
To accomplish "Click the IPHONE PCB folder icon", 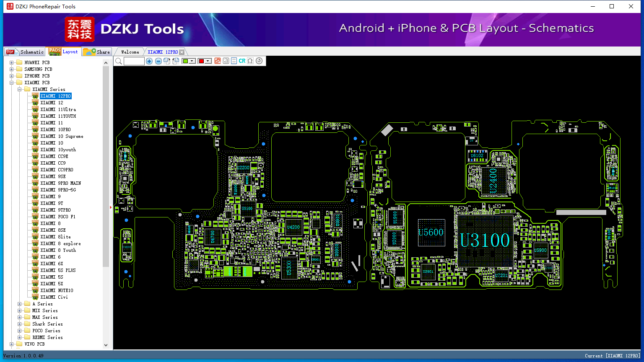I will coord(19,76).
